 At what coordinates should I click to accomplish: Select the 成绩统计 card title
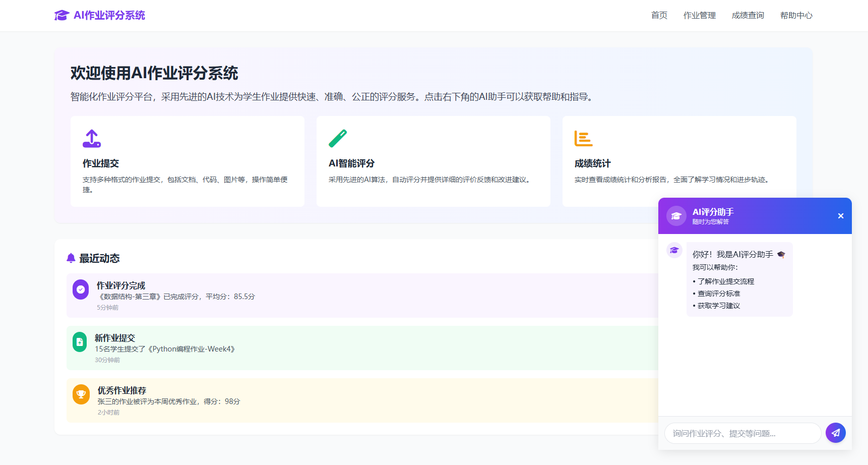[593, 163]
